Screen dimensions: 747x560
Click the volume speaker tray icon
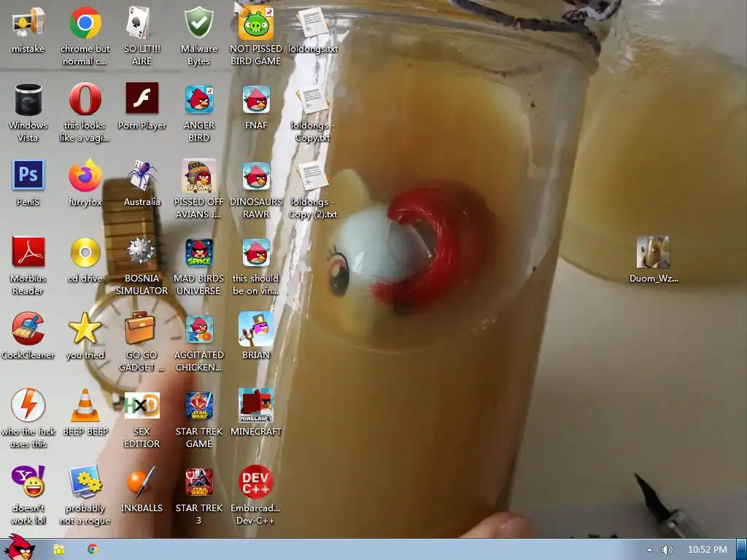click(667, 550)
